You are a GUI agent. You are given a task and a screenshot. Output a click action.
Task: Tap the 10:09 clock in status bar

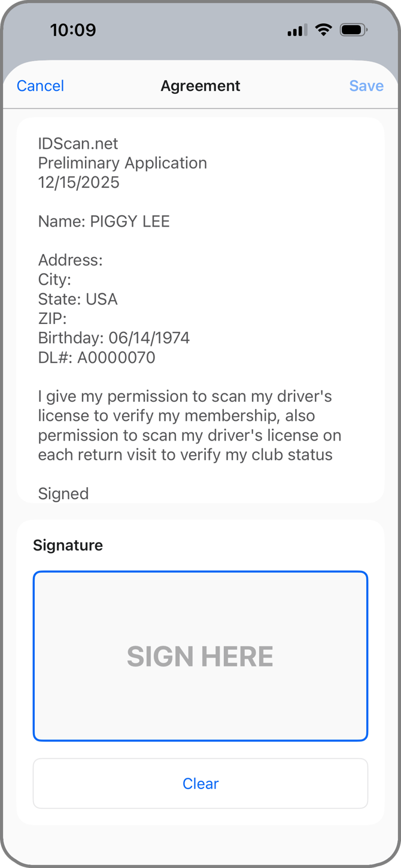73,30
